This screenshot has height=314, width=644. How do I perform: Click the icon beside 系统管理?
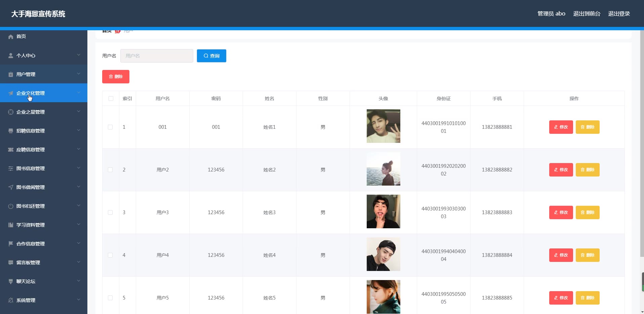11,300
